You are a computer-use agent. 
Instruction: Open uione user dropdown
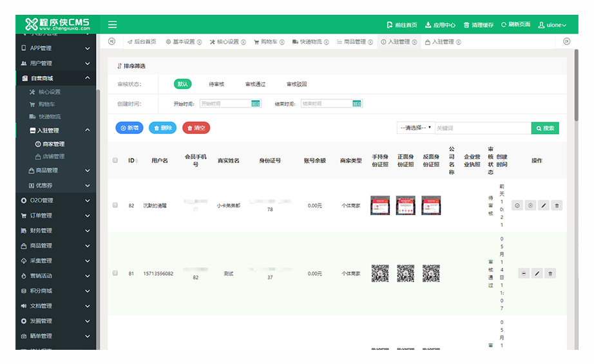[552, 25]
